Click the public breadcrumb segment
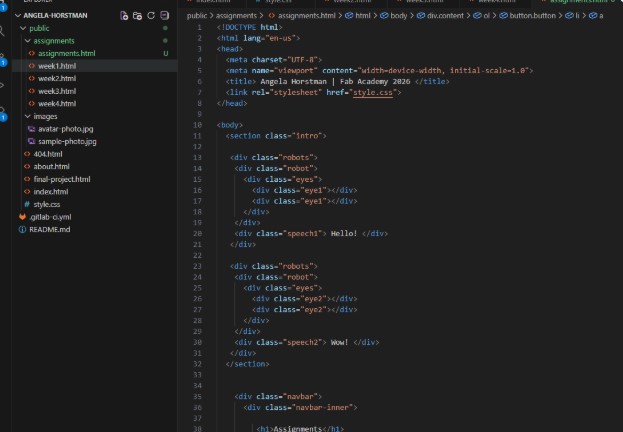 (x=197, y=15)
